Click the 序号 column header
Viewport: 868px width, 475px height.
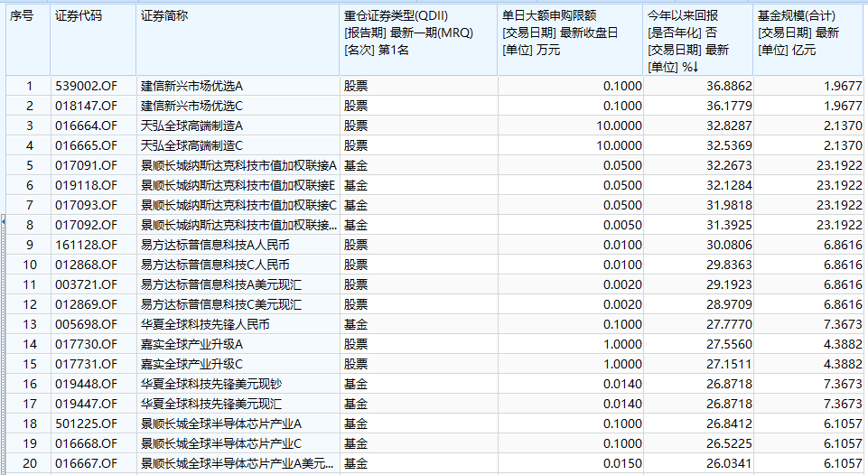tap(22, 16)
